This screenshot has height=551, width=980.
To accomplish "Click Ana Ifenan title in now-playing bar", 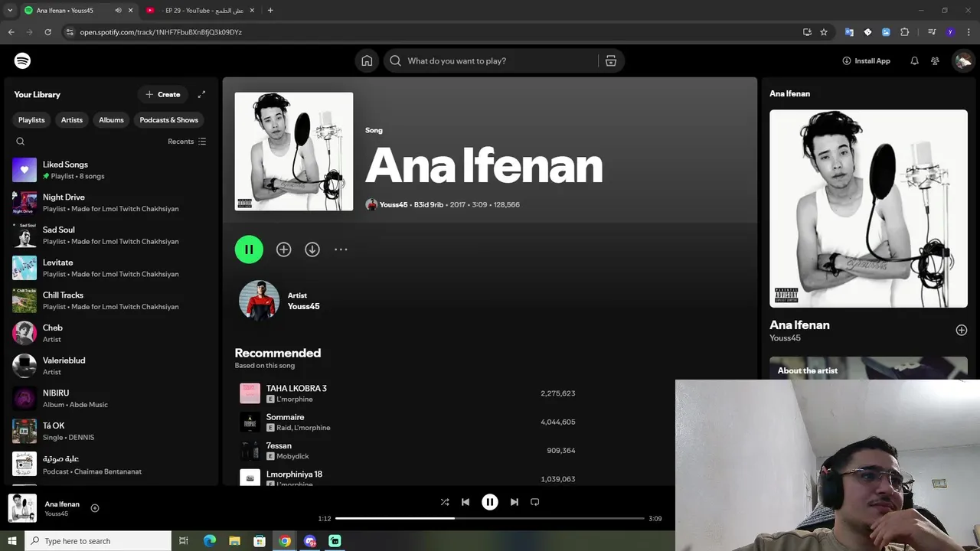I will (62, 504).
